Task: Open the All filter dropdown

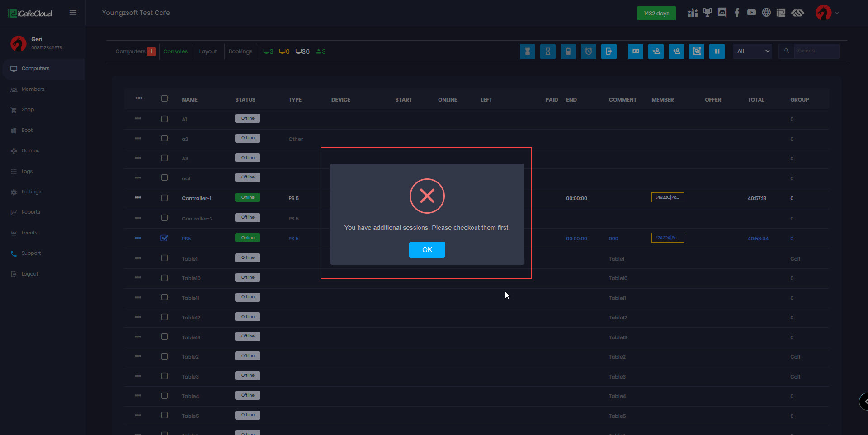Action: 752,51
